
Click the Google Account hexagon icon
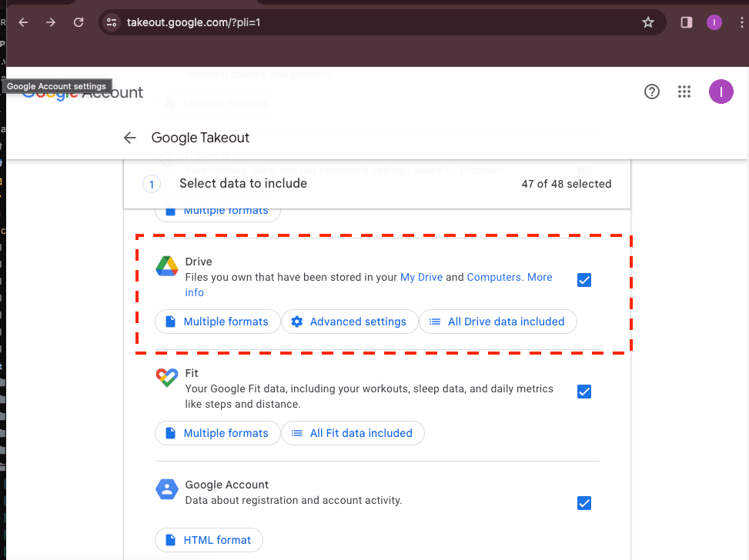click(167, 489)
